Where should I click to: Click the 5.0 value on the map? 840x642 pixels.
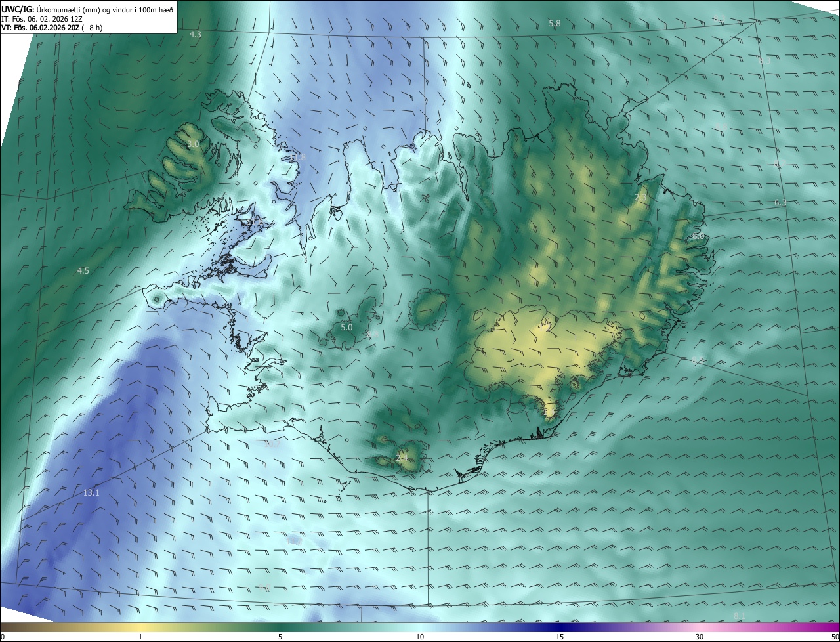tap(346, 327)
